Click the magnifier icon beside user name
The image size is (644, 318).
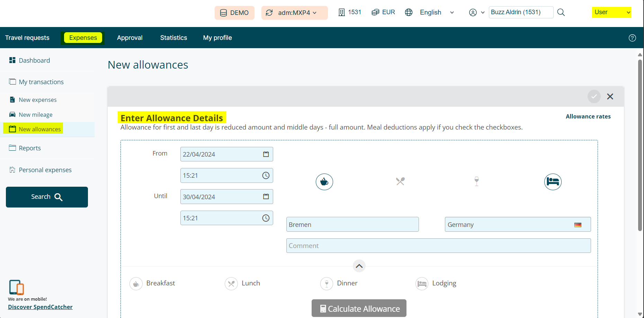(561, 12)
